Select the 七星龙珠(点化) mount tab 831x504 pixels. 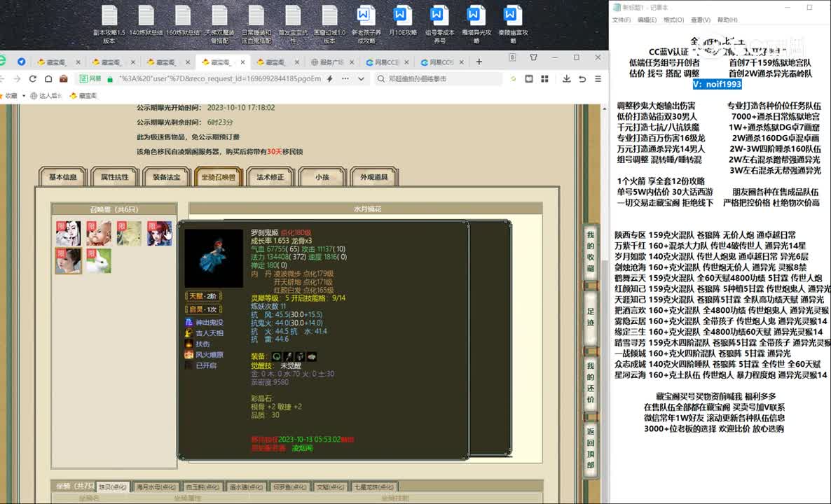click(x=374, y=486)
